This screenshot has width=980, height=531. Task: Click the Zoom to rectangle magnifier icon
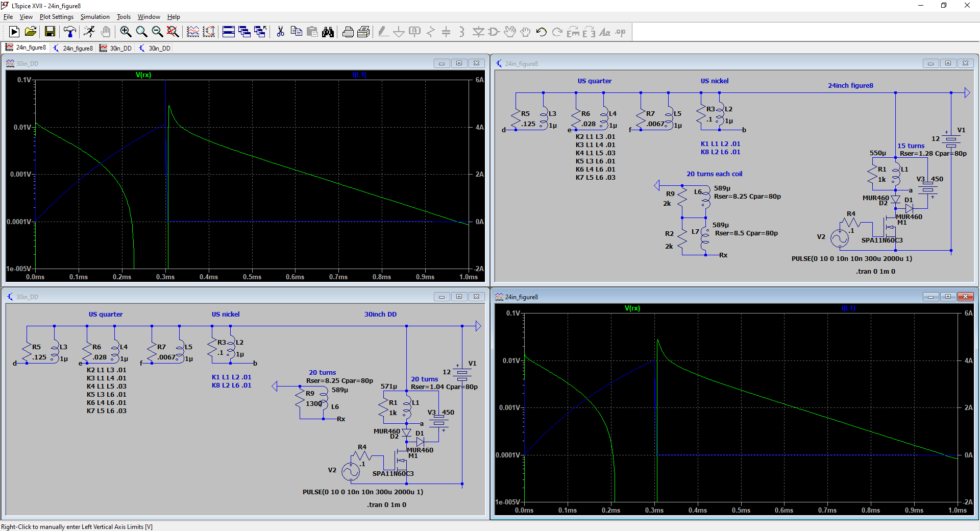click(x=126, y=32)
